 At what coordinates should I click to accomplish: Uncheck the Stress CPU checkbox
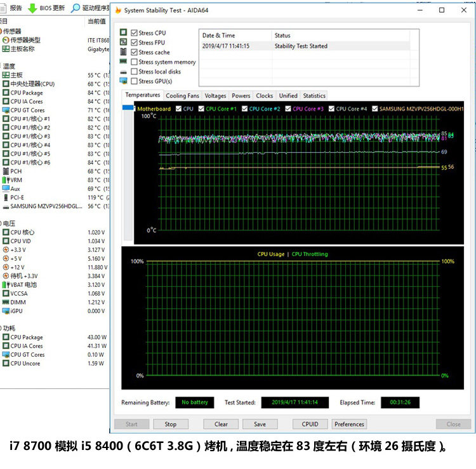pyautogui.click(x=134, y=33)
